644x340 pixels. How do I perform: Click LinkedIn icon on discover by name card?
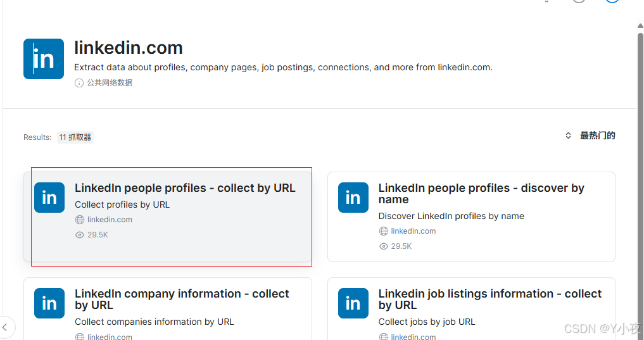(x=353, y=198)
